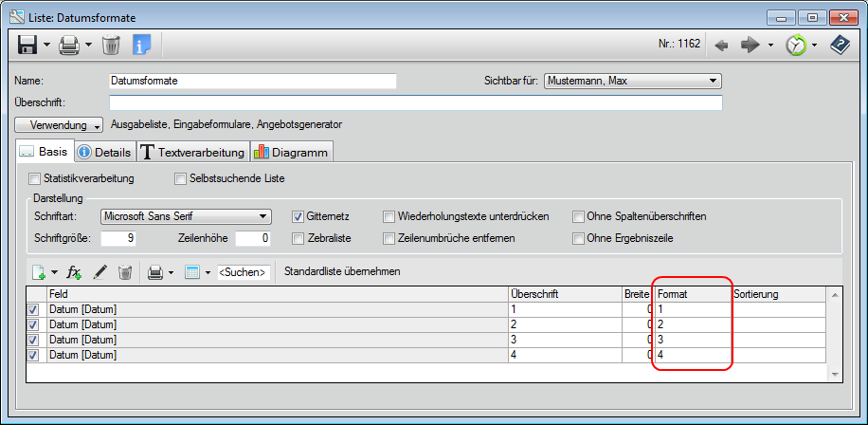Click the Name input field

(x=253, y=81)
